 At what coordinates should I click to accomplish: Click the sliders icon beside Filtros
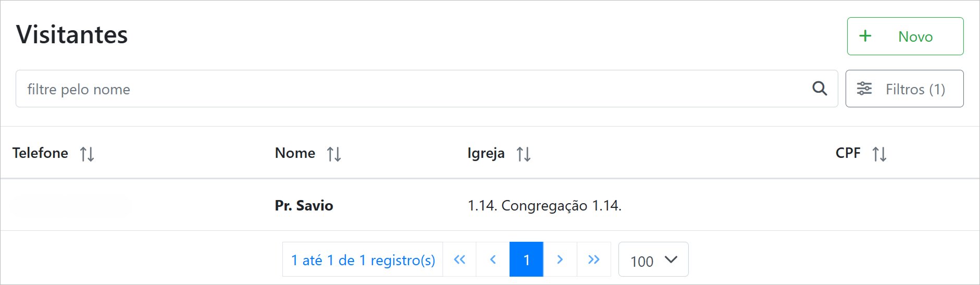[x=864, y=89]
